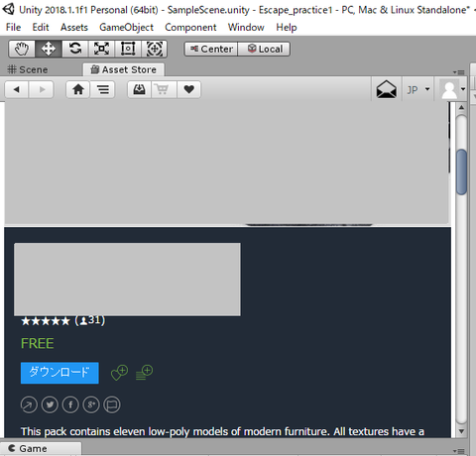Open the Help menu
The height and width of the screenshot is (456, 476).
[x=287, y=27]
